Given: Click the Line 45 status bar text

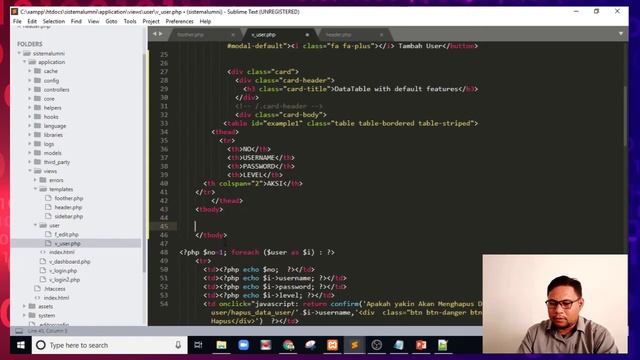Looking at the screenshot, I should [47, 331].
